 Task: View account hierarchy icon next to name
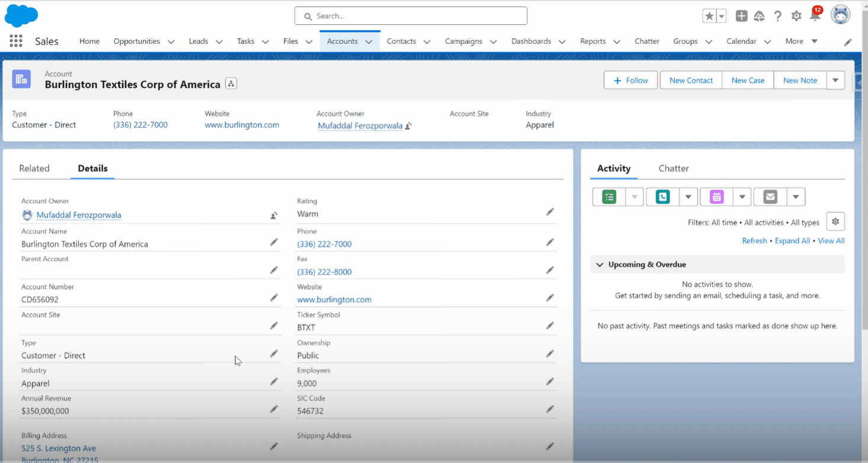pyautogui.click(x=231, y=84)
